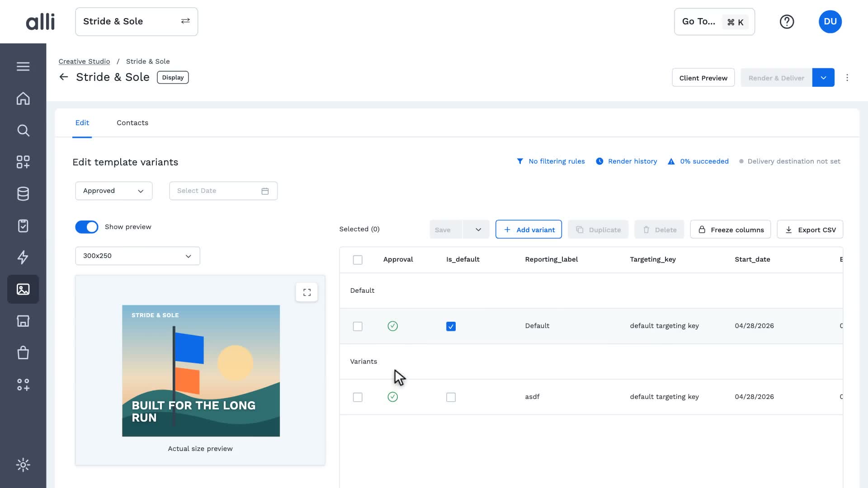Screen dimensions: 868x488
Task: Expand the Render & Deliver arrow dropdown
Action: tap(823, 78)
